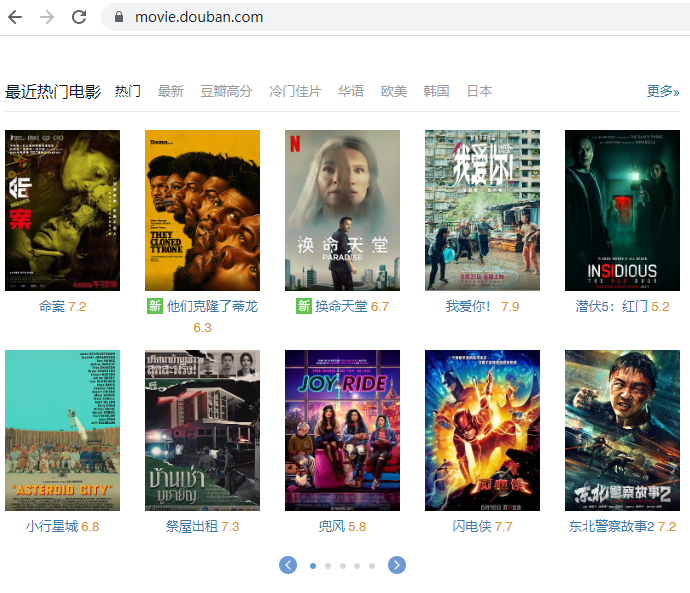
Task: Open the Insidious movie poster
Action: click(x=622, y=210)
